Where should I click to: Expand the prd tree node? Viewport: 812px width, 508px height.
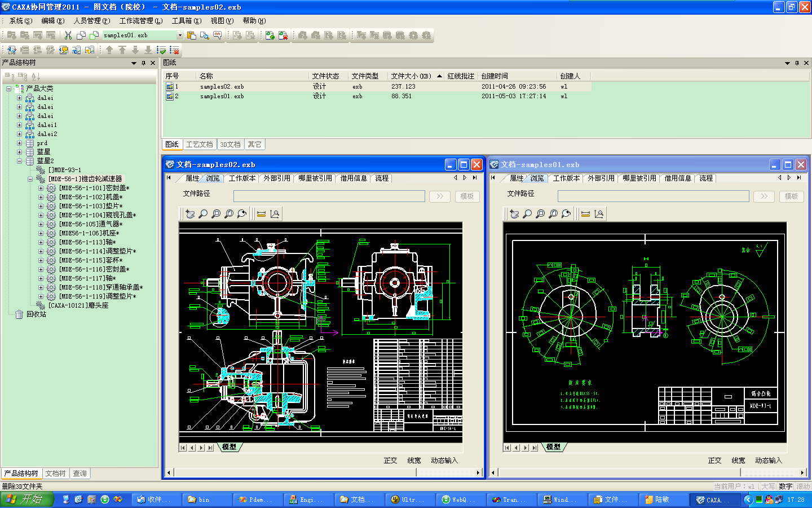click(x=19, y=143)
